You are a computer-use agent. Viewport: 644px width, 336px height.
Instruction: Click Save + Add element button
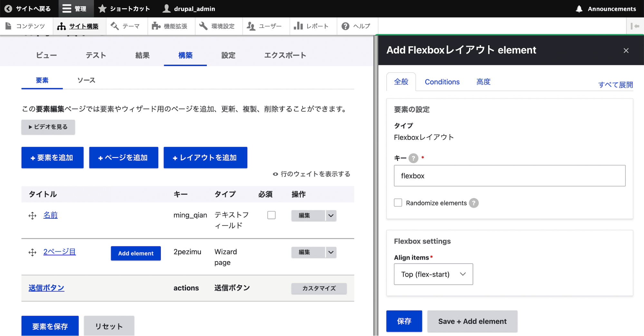tap(472, 321)
